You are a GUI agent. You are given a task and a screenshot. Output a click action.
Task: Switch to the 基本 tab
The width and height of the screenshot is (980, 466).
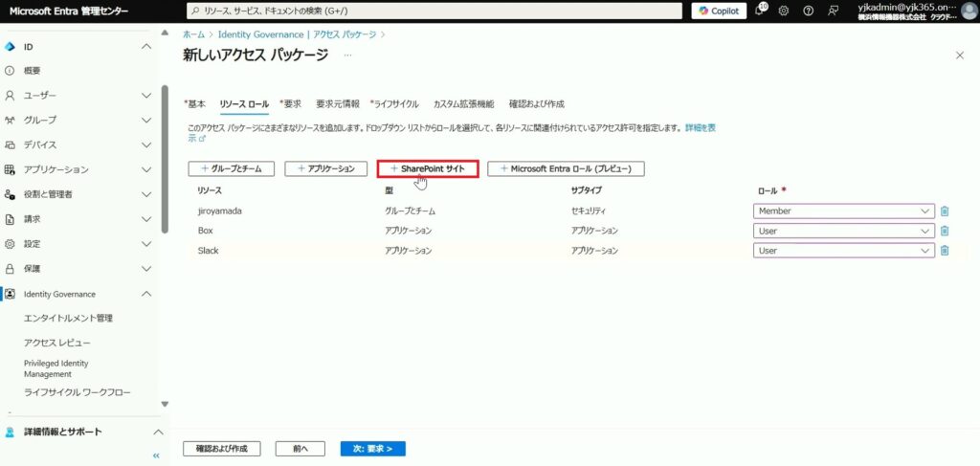194,104
